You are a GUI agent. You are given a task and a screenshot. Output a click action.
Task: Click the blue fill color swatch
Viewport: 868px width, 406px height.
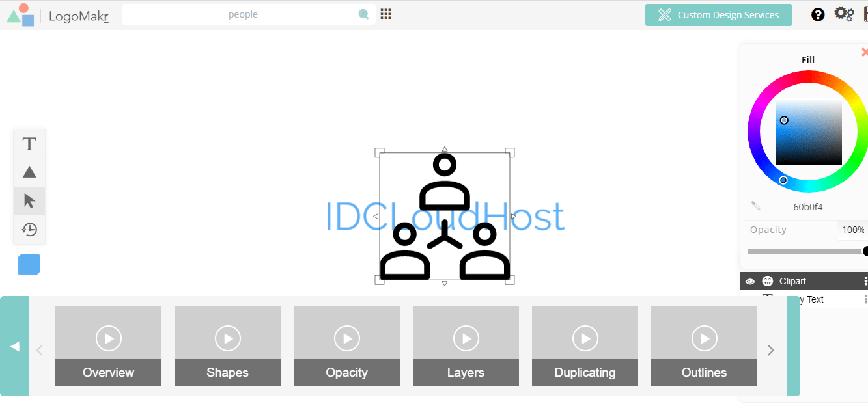pyautogui.click(x=29, y=265)
